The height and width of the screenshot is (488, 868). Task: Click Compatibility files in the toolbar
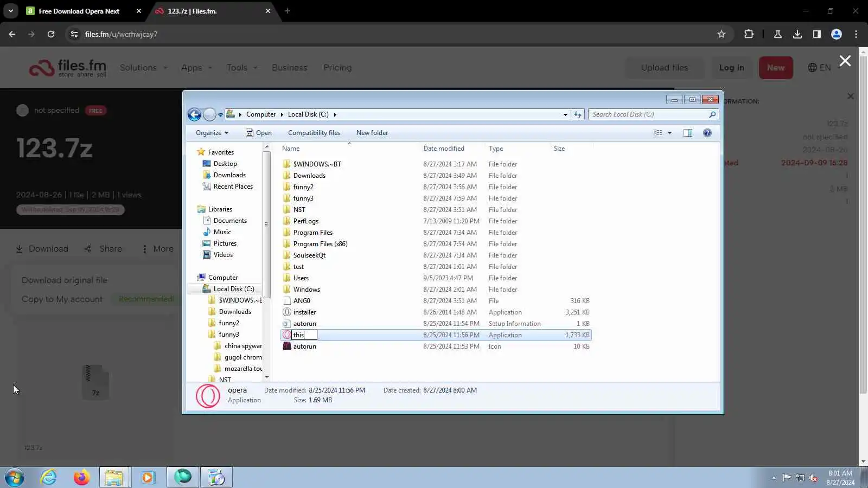tap(314, 133)
